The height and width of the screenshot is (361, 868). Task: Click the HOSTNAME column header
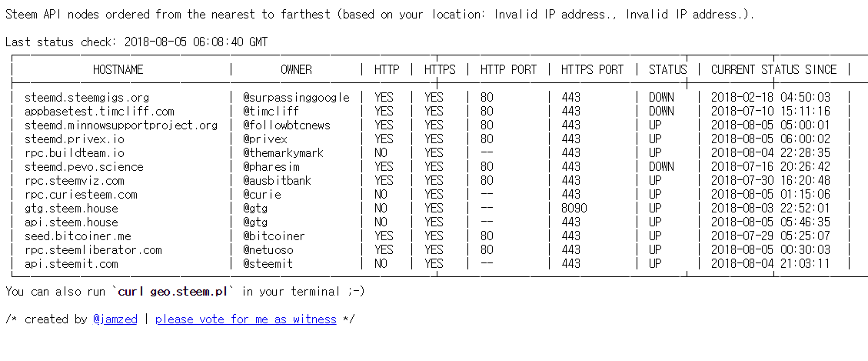point(118,69)
